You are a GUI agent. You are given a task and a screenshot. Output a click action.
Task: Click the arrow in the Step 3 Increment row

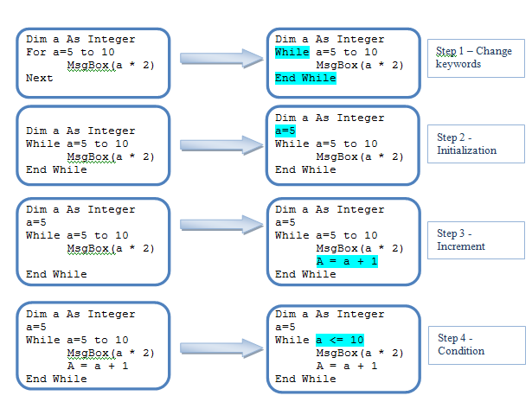[x=221, y=226]
